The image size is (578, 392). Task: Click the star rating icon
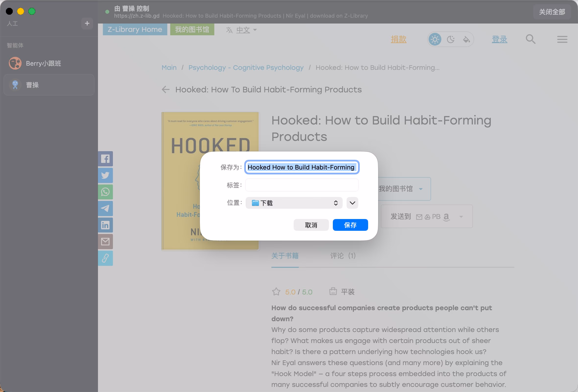pyautogui.click(x=276, y=292)
